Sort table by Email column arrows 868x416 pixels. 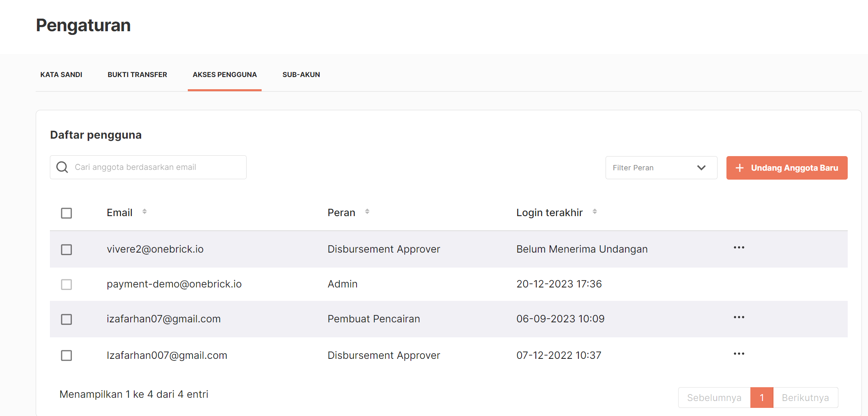coord(144,212)
